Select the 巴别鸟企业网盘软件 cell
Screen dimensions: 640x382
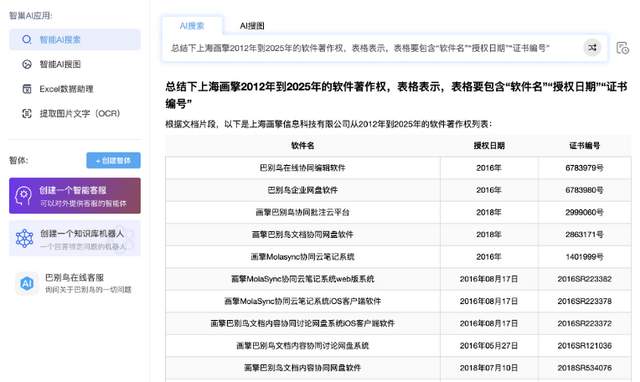[x=302, y=190]
